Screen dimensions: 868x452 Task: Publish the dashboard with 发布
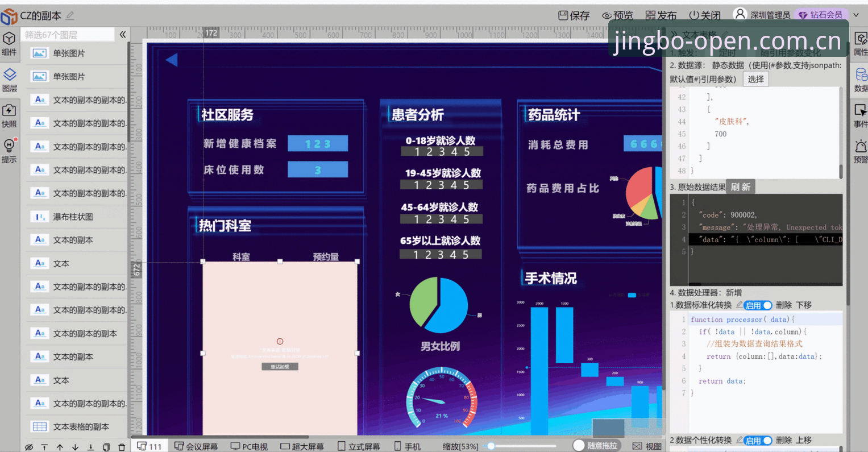[x=661, y=15]
